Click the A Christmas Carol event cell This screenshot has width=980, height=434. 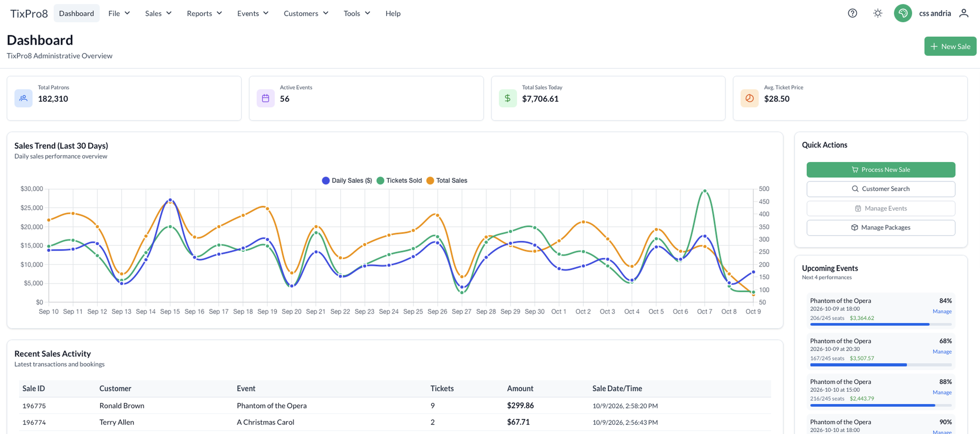[265, 422]
